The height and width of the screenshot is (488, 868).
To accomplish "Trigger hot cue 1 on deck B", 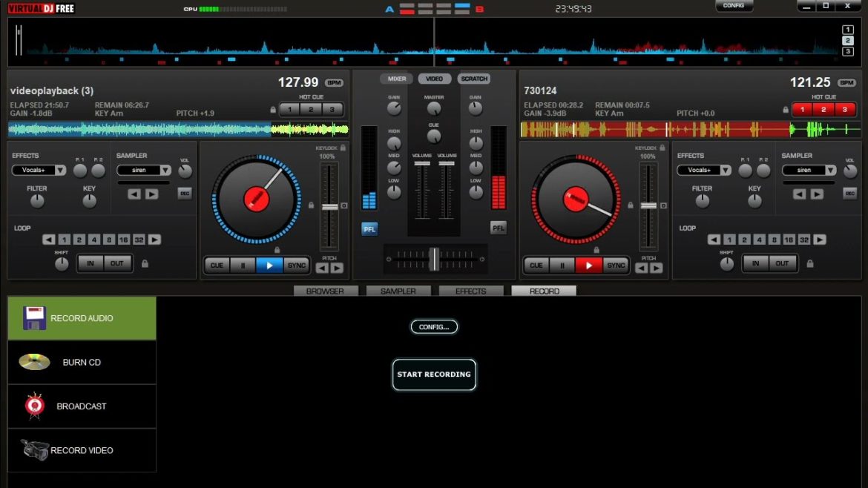I will tap(802, 108).
